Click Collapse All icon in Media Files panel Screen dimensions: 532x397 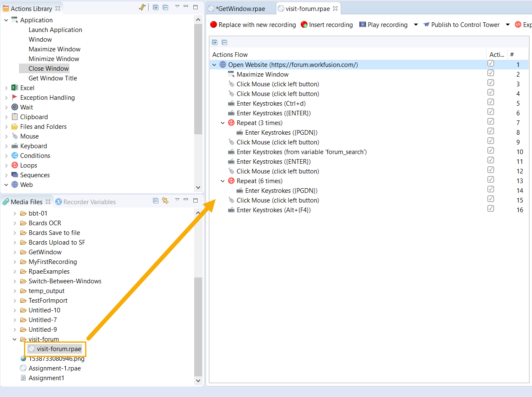155,201
